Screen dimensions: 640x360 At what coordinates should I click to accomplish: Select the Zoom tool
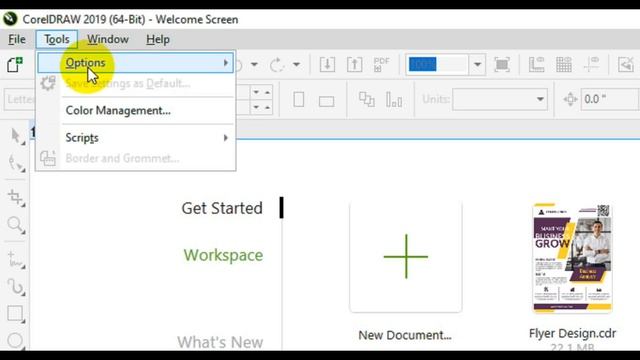click(16, 224)
